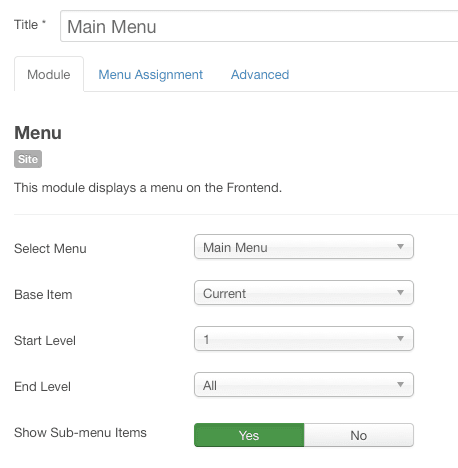Click the gray Site badge

click(x=28, y=159)
